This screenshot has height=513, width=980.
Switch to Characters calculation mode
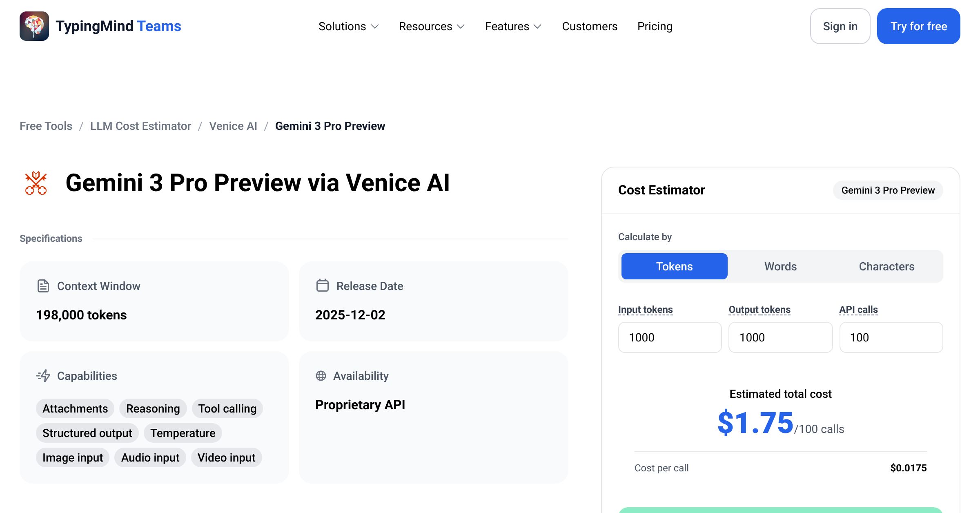pos(886,266)
